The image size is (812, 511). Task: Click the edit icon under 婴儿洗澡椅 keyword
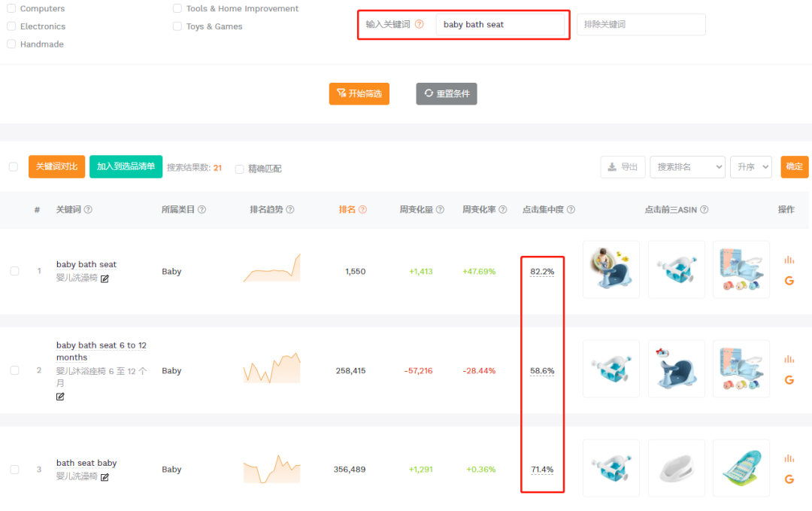[x=105, y=277]
